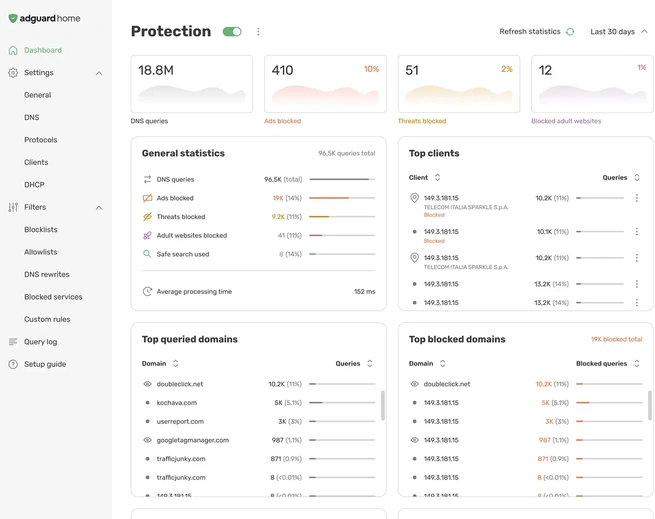Click the AdGuard Home shield logo
Viewport: 655px width, 519px height.
coord(13,18)
